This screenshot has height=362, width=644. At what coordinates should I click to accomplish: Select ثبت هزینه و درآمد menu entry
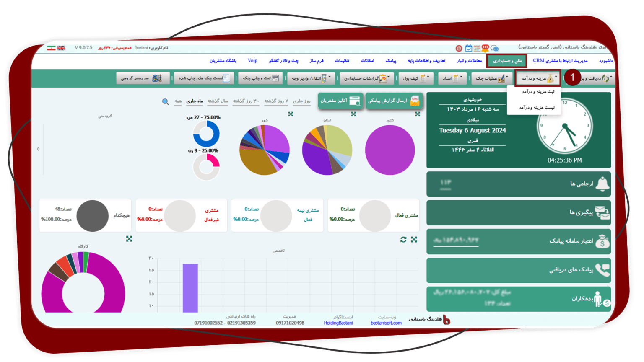(538, 92)
